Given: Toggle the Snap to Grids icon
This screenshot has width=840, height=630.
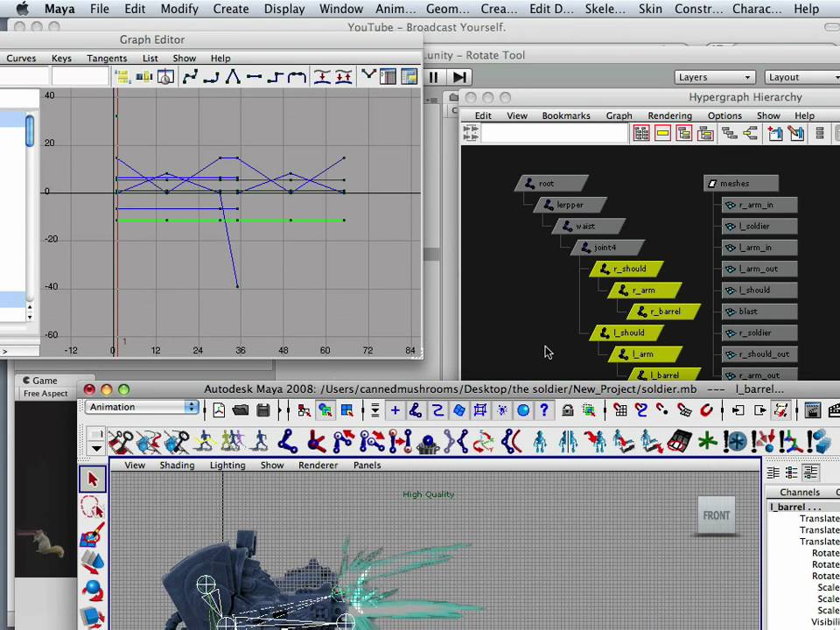Looking at the screenshot, I should coord(620,410).
